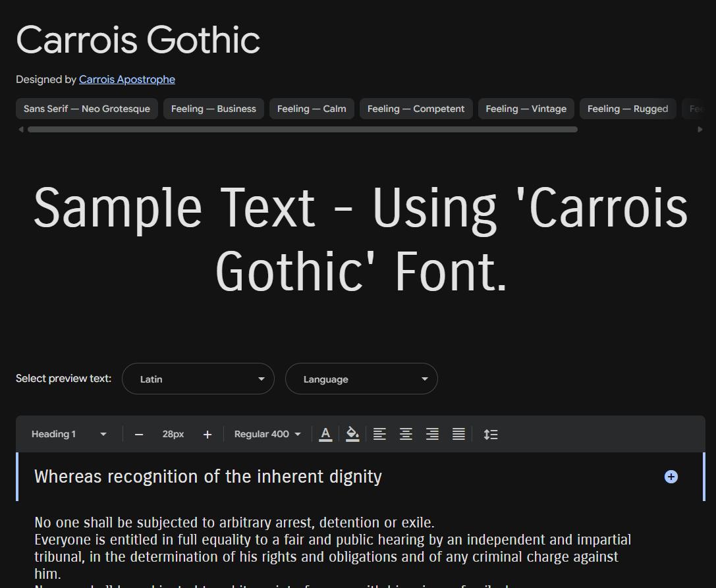Increase font size with plus button

click(x=207, y=435)
